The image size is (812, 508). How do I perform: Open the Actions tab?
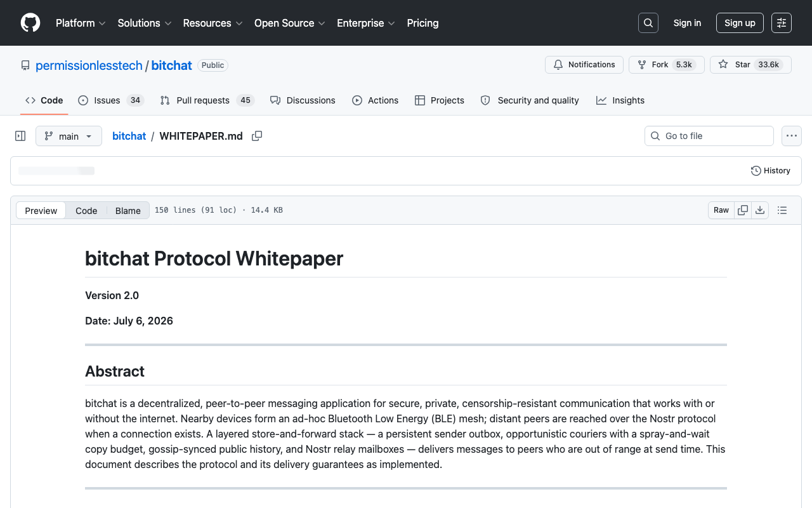[x=376, y=100]
